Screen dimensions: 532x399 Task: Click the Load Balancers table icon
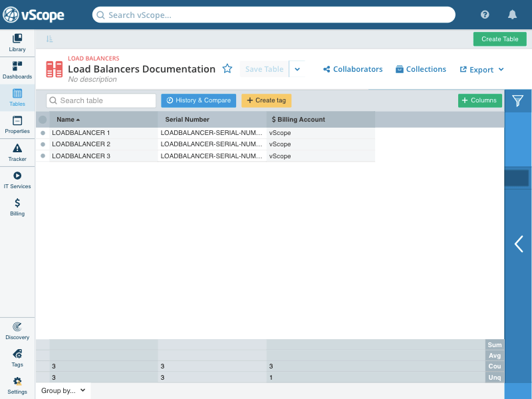[55, 69]
